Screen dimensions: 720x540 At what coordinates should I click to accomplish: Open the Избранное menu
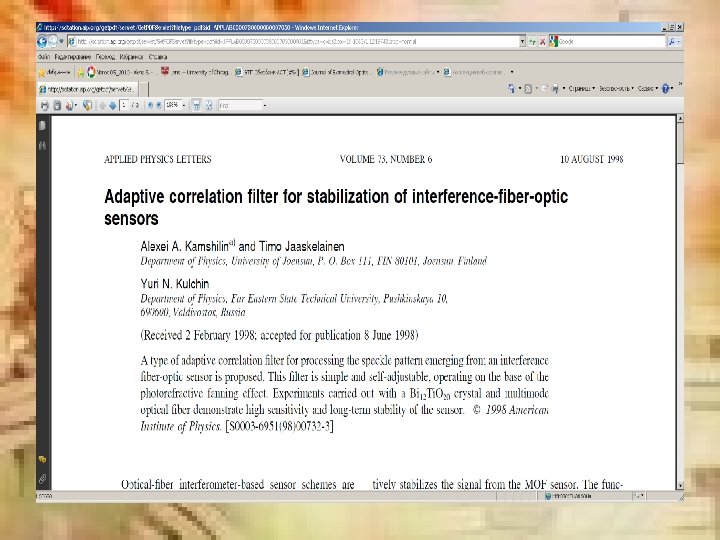[x=131, y=57]
